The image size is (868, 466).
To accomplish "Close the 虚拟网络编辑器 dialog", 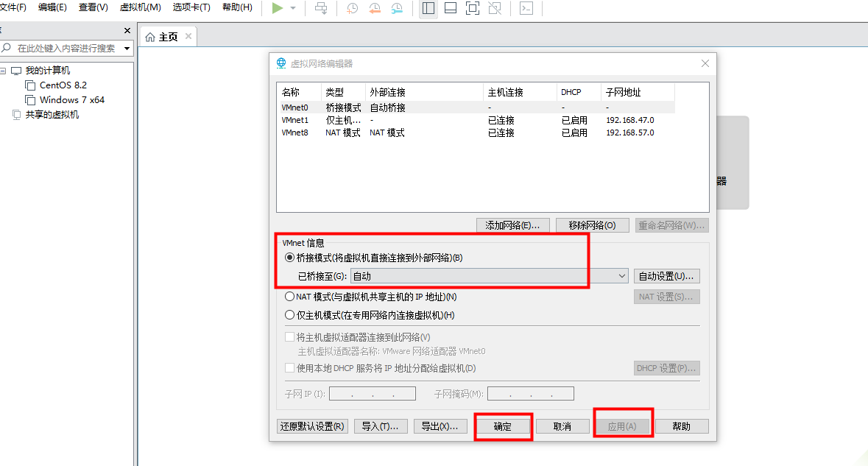I will click(705, 63).
